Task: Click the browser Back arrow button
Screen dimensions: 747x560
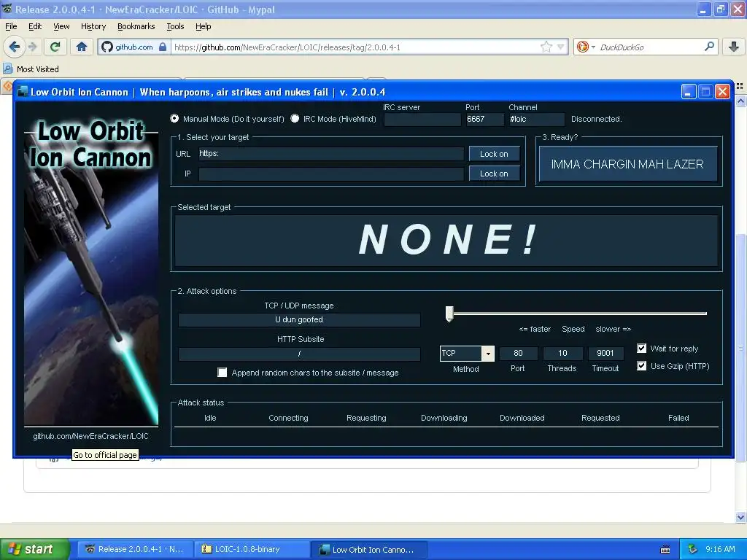Action: 15,47
